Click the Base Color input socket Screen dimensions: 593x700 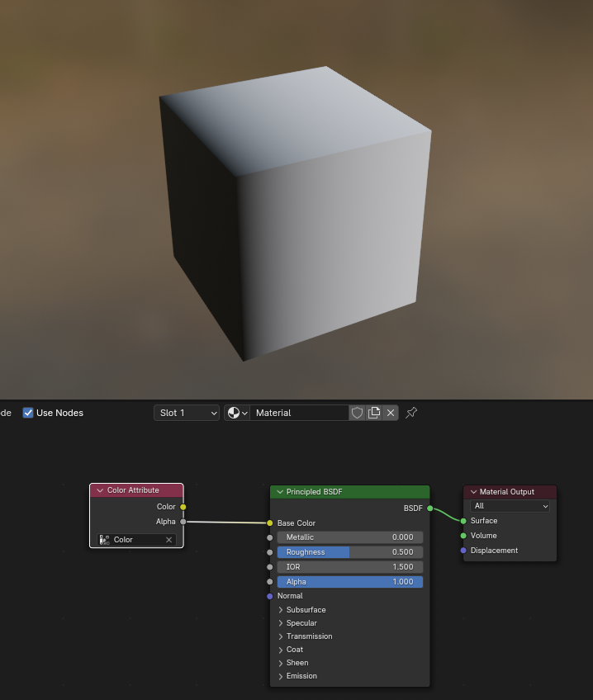[x=270, y=523]
